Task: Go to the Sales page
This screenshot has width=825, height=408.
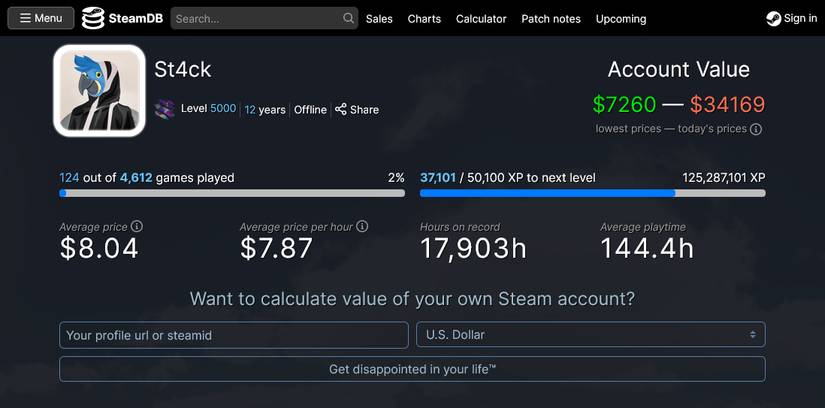Action: (x=379, y=18)
